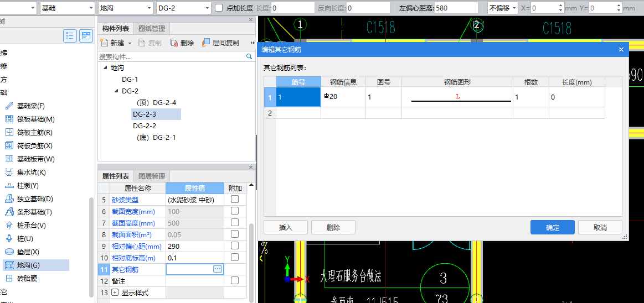Switch to 图纸管理 tab
This screenshot has height=303, width=644.
(x=152, y=29)
